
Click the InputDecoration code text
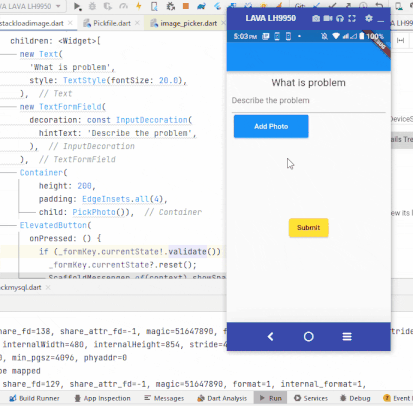click(152, 120)
